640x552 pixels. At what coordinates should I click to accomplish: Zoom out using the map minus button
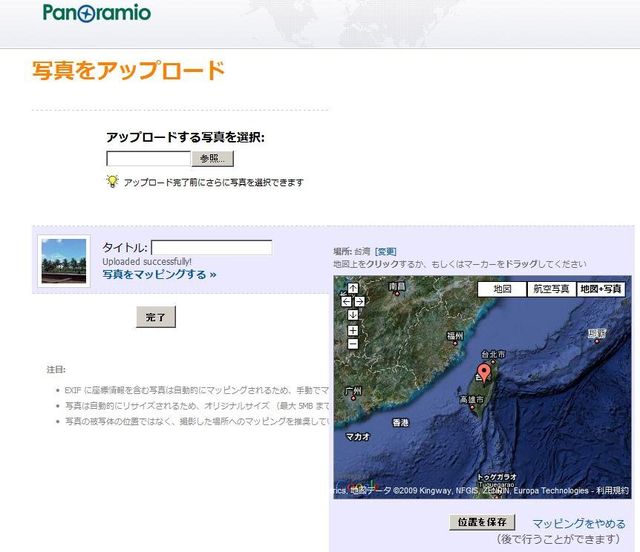click(353, 344)
